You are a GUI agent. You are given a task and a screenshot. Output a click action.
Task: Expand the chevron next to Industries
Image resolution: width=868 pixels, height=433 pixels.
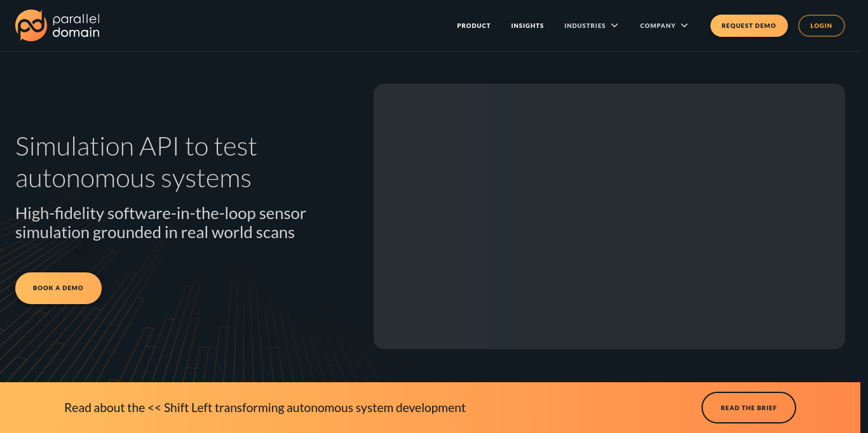coord(614,26)
